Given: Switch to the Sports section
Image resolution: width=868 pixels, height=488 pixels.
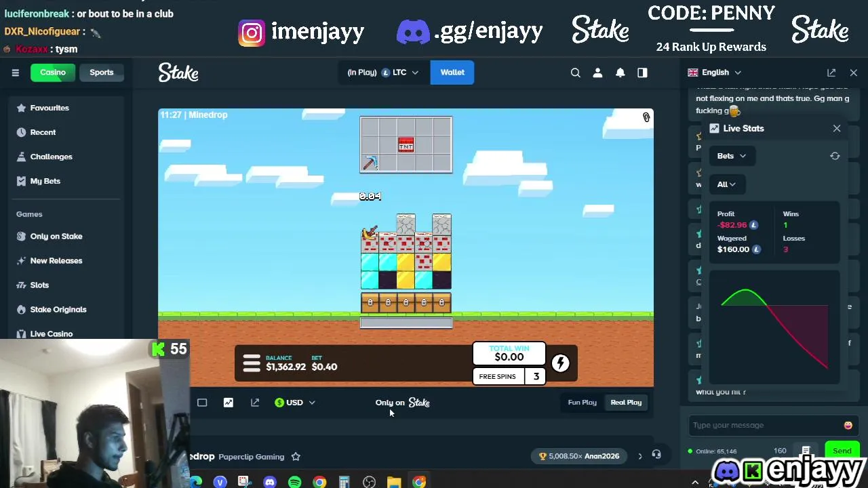Looking at the screenshot, I should (x=102, y=73).
